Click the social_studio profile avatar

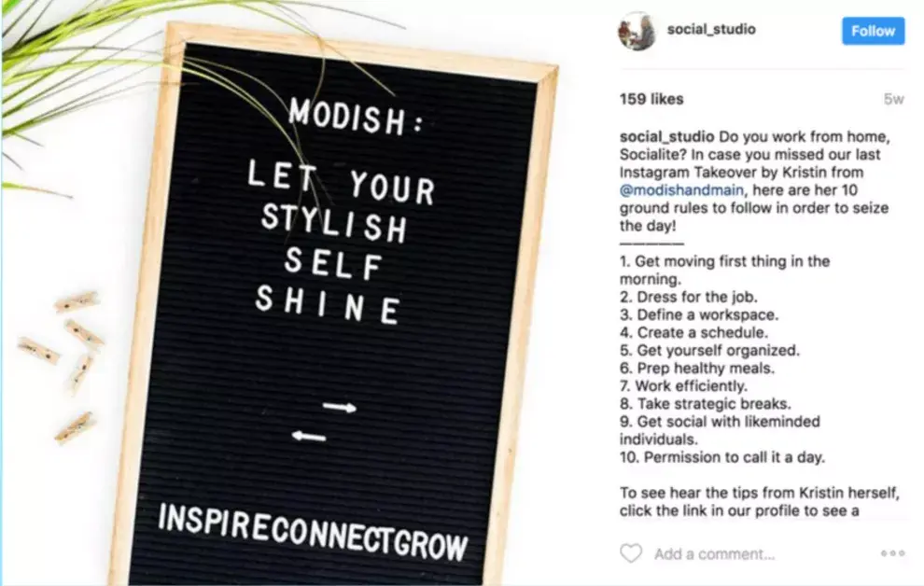(x=637, y=31)
